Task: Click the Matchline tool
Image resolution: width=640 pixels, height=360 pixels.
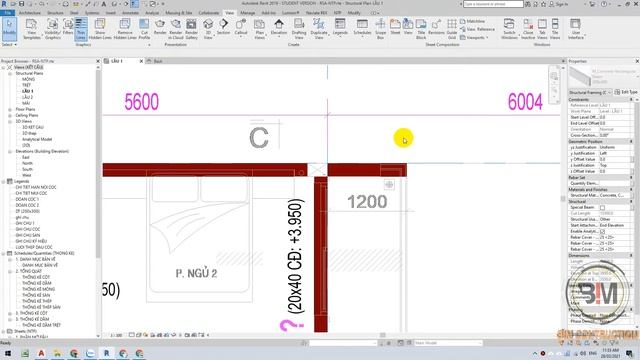Action: click(472, 21)
